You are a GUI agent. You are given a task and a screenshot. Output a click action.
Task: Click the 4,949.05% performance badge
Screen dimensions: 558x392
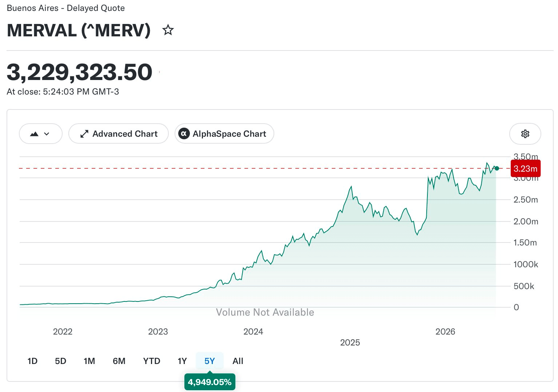pos(210,382)
